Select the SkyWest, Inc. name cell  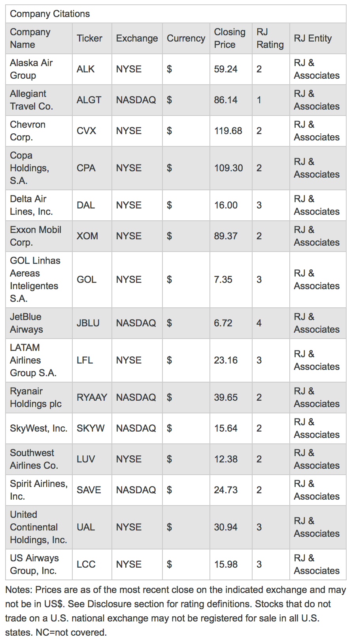[39, 428]
